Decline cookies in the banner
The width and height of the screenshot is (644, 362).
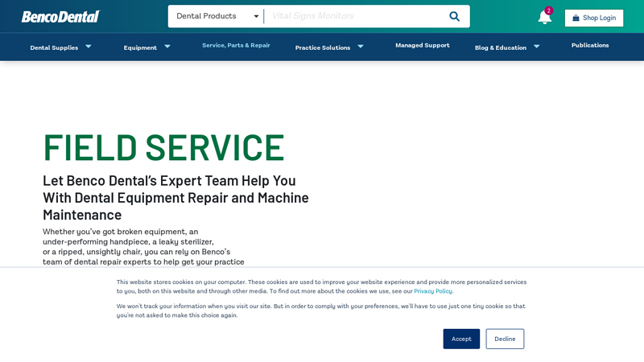point(505,339)
